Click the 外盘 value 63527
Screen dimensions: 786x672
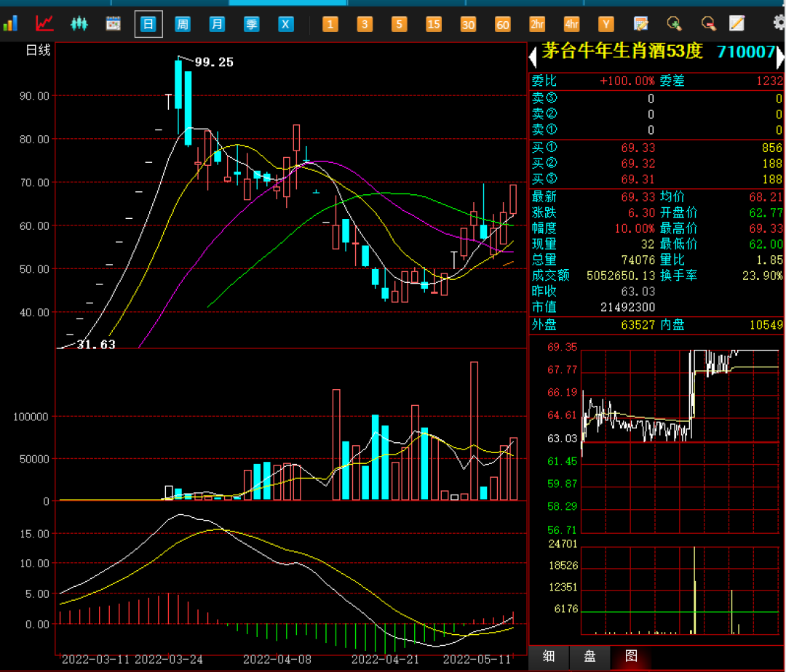pyautogui.click(x=638, y=325)
